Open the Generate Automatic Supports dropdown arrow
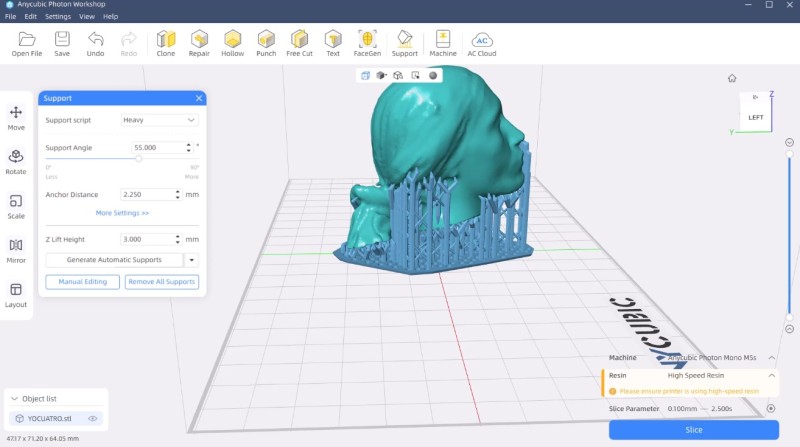Image resolution: width=800 pixels, height=447 pixels. click(x=191, y=260)
